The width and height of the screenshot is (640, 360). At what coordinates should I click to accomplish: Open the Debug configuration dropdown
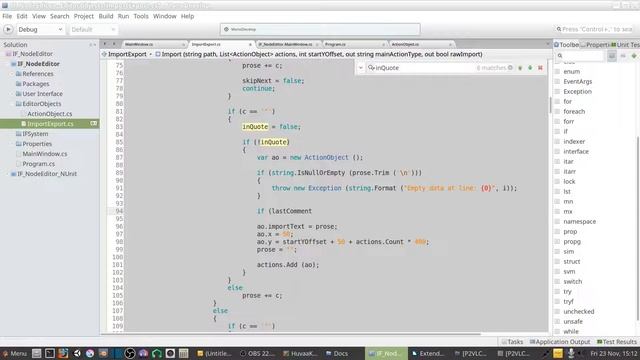[40, 29]
